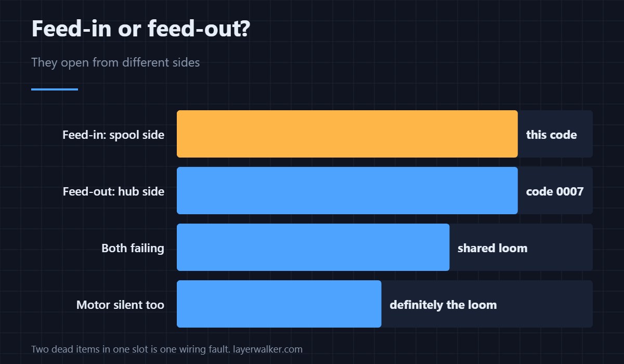This screenshot has height=364, width=624.
Task: Open the layerwalker.com link in footer
Action: 268,349
